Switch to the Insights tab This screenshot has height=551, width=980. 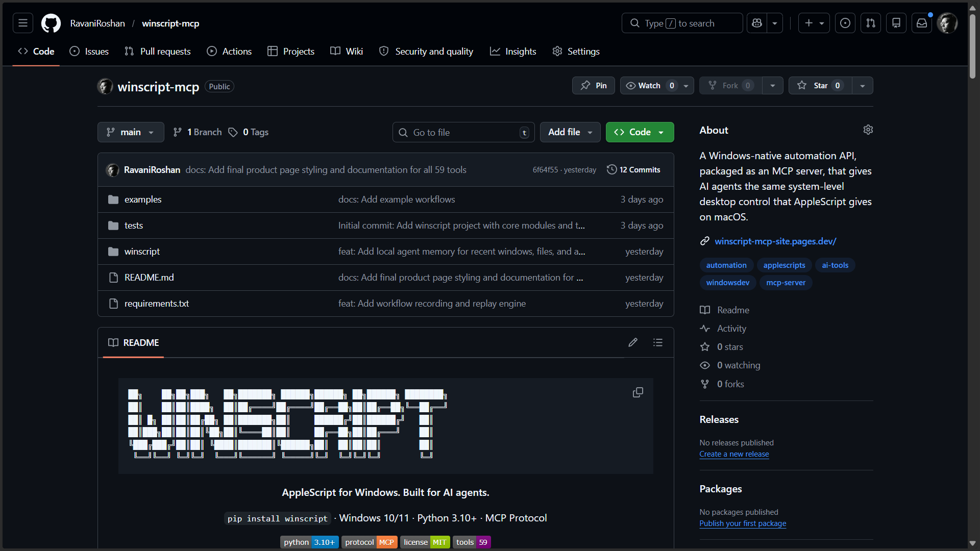click(x=513, y=52)
